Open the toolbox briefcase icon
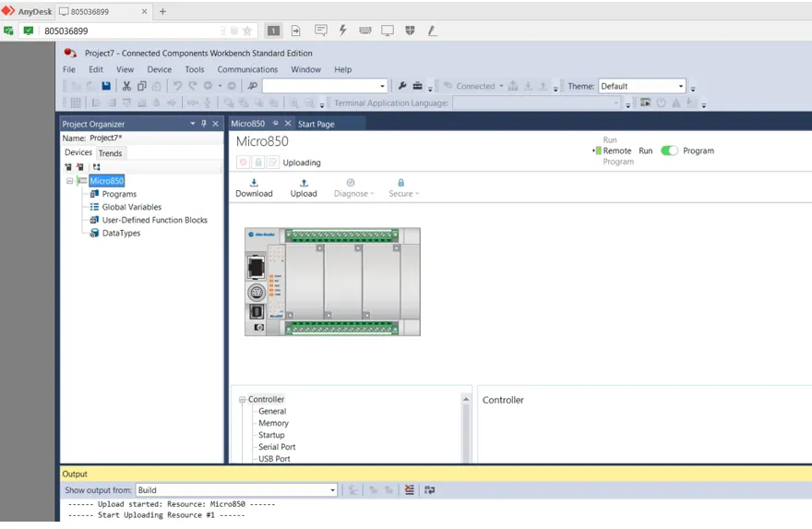 click(417, 86)
